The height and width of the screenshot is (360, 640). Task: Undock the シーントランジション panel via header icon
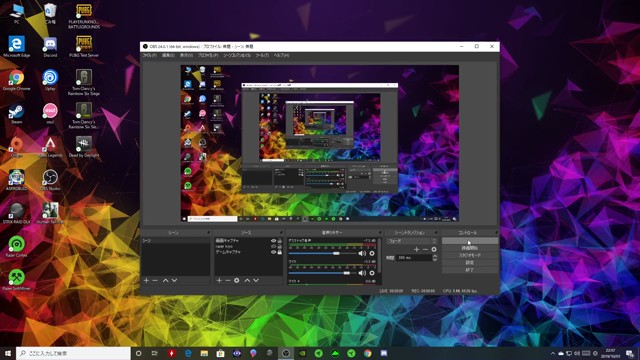pyautogui.click(x=436, y=233)
